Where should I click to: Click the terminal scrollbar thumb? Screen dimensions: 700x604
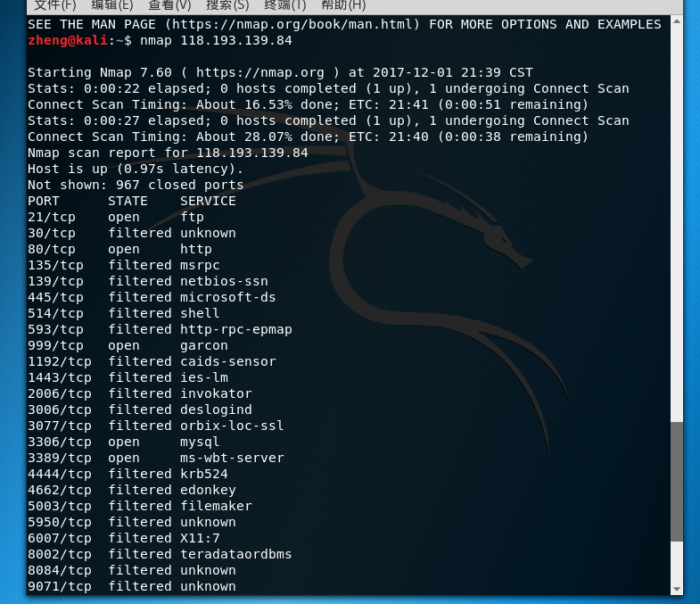click(x=677, y=481)
